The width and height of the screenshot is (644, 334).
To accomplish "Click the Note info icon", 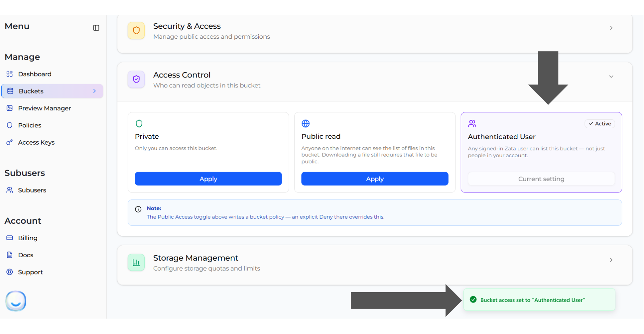I will click(138, 209).
